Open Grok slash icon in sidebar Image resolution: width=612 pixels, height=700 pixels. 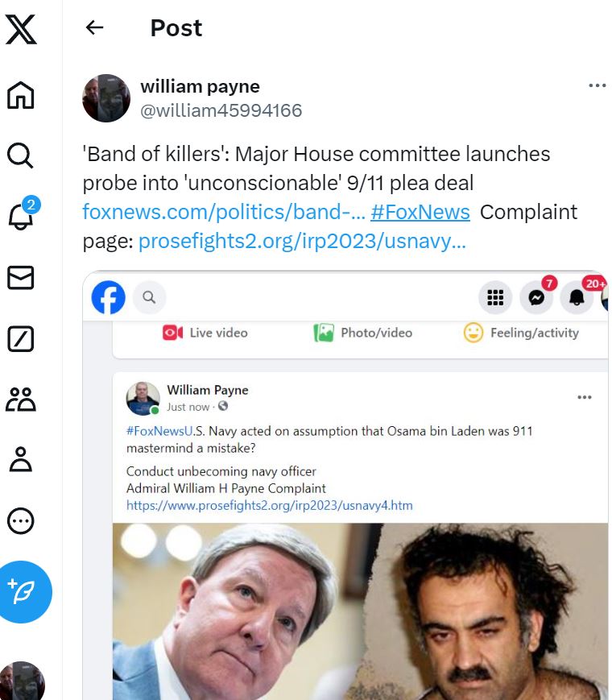click(x=20, y=339)
